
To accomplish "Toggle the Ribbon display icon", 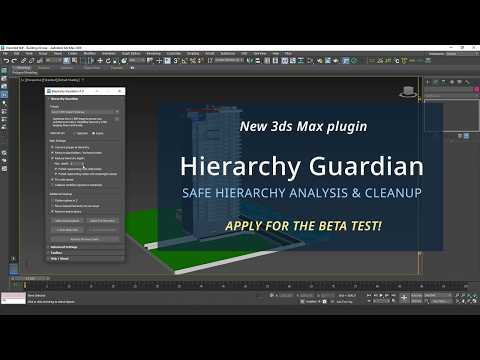I will (284, 61).
